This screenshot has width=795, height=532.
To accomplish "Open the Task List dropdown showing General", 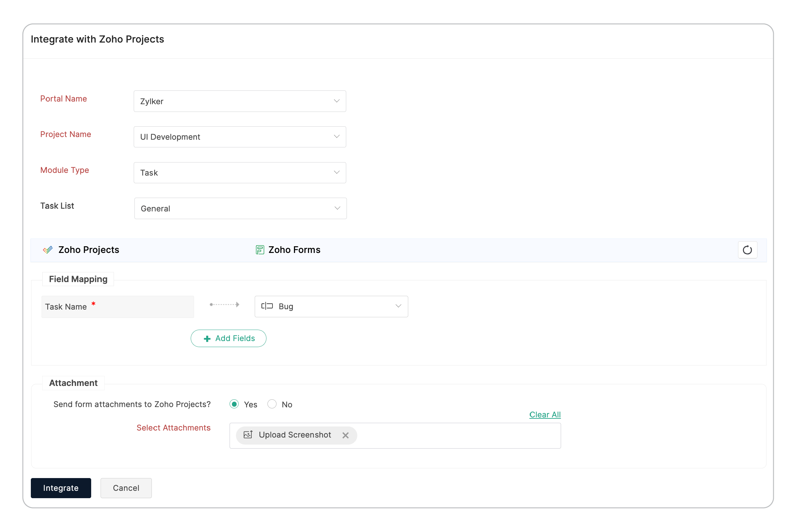I will click(x=240, y=208).
